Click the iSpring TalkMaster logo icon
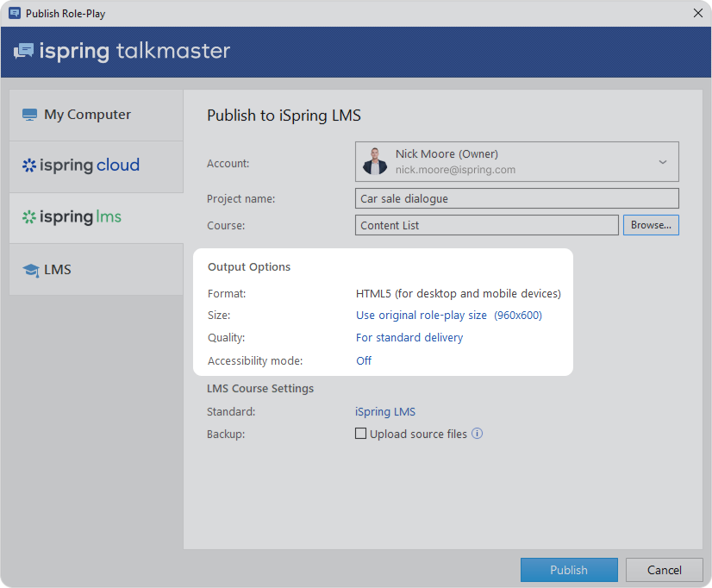The height and width of the screenshot is (588, 712). pos(23,51)
